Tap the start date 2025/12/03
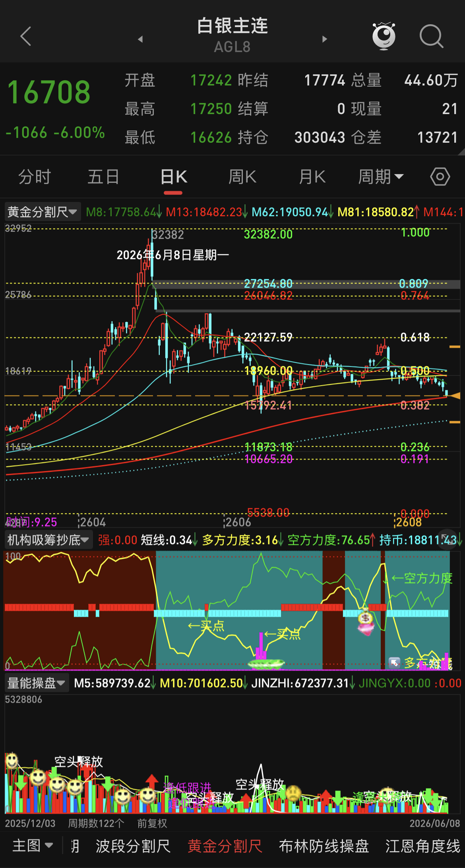This screenshot has width=465, height=868. tap(30, 823)
